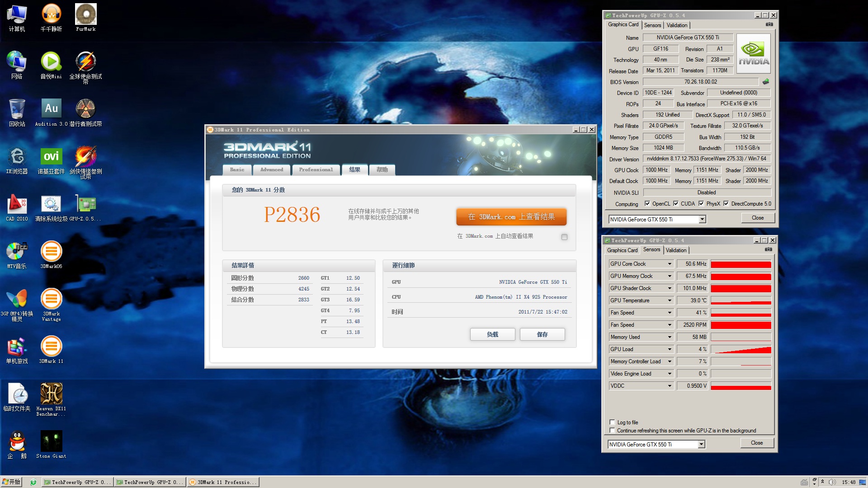Tick 3DMark.com 上自动查看结果 checkbox
Screen dimensions: 868x488
tap(564, 237)
